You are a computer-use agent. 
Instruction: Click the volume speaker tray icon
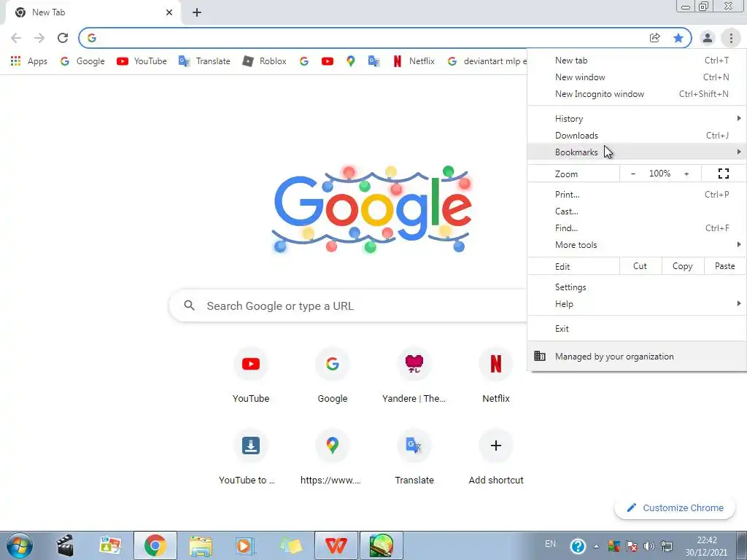coord(649,545)
